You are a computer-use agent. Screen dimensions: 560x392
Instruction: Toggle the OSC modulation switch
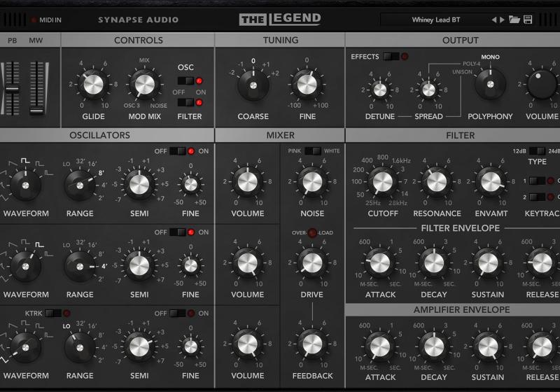click(x=185, y=80)
